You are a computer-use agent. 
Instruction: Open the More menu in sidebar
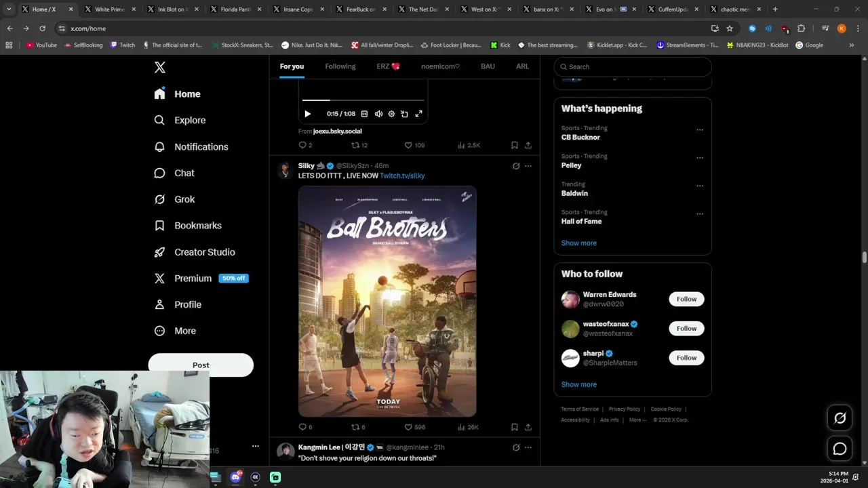pyautogui.click(x=176, y=331)
